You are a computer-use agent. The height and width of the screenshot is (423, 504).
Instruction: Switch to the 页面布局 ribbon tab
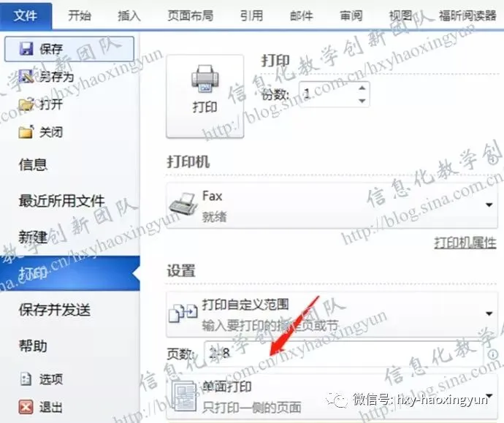tap(191, 15)
